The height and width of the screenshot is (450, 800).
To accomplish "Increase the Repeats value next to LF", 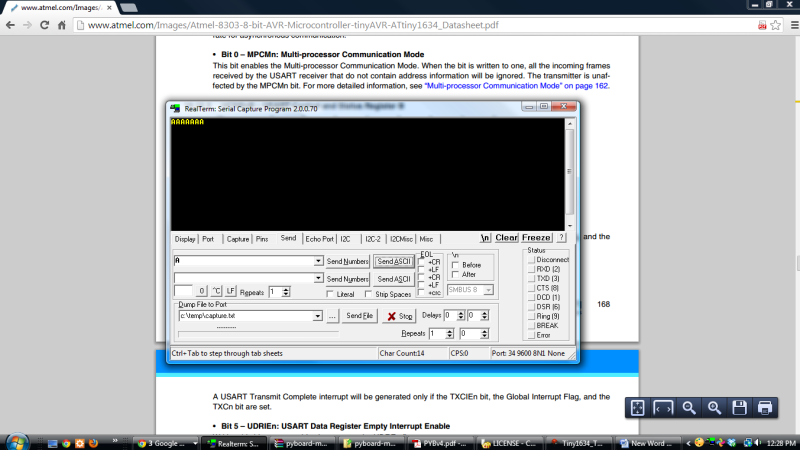I will click(286, 288).
